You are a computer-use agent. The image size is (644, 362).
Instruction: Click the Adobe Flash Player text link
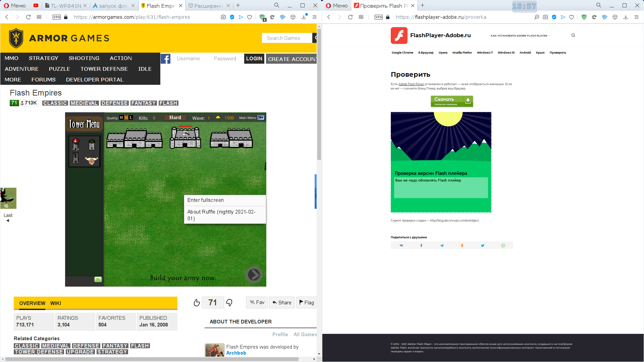[411, 84]
